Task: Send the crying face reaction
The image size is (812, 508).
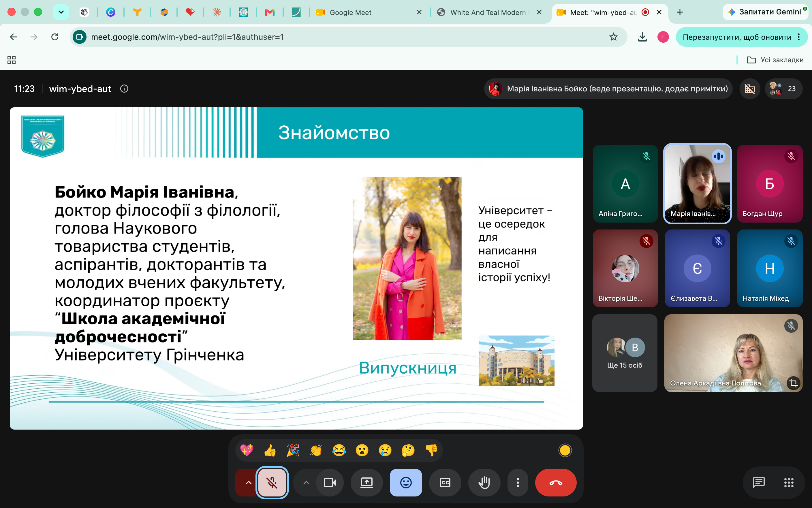Action: tap(385, 450)
